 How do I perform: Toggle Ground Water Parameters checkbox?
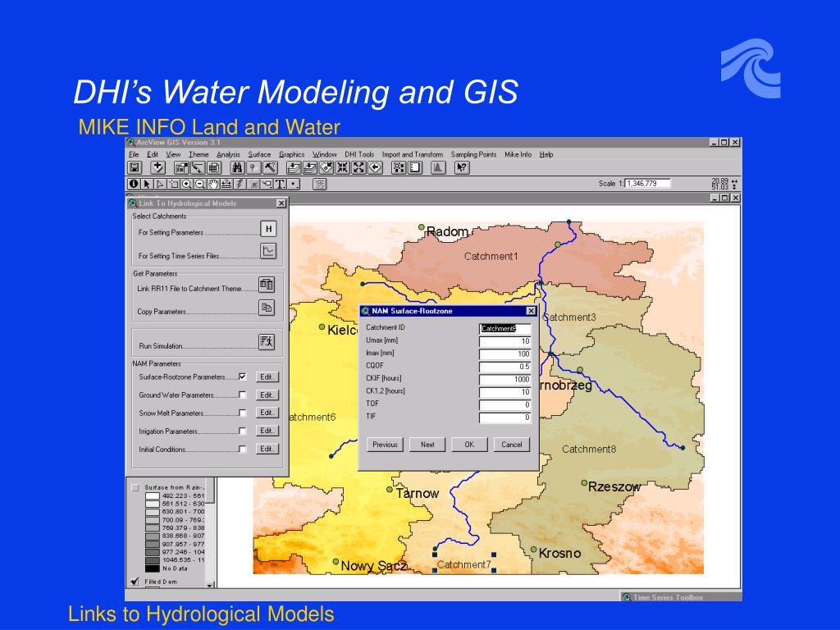pos(242,395)
